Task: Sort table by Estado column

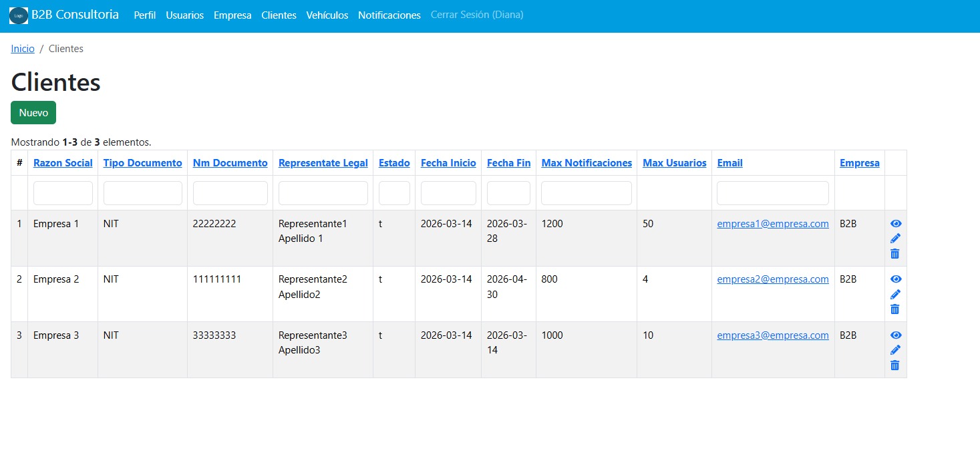Action: (x=394, y=163)
